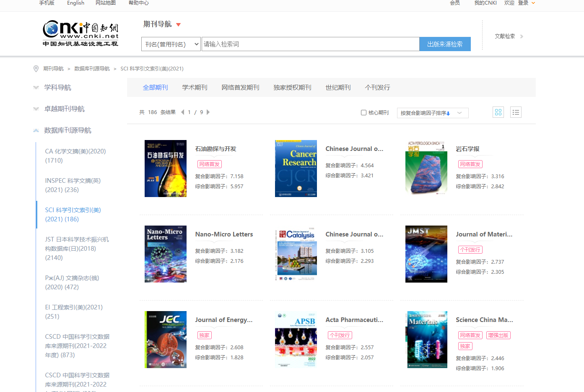Screen dimensions: 584x392
Task: Open the 登录 account dropdown
Action: pos(523,3)
